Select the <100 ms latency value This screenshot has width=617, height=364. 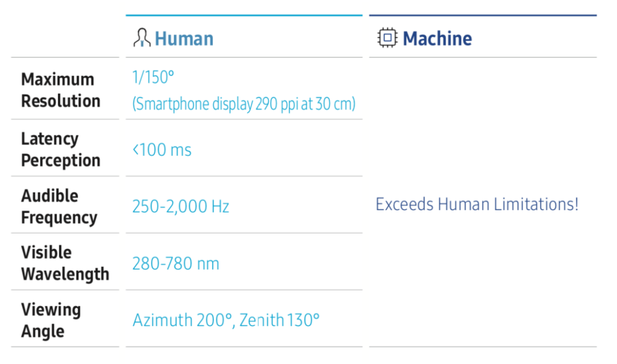pos(162,150)
